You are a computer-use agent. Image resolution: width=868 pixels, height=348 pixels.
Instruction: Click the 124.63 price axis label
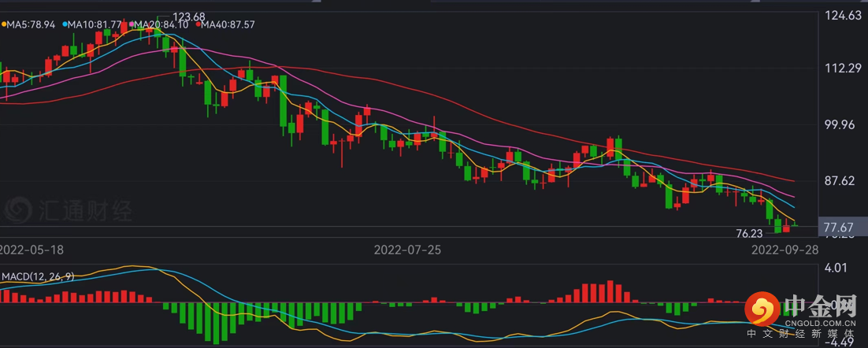coord(843,16)
